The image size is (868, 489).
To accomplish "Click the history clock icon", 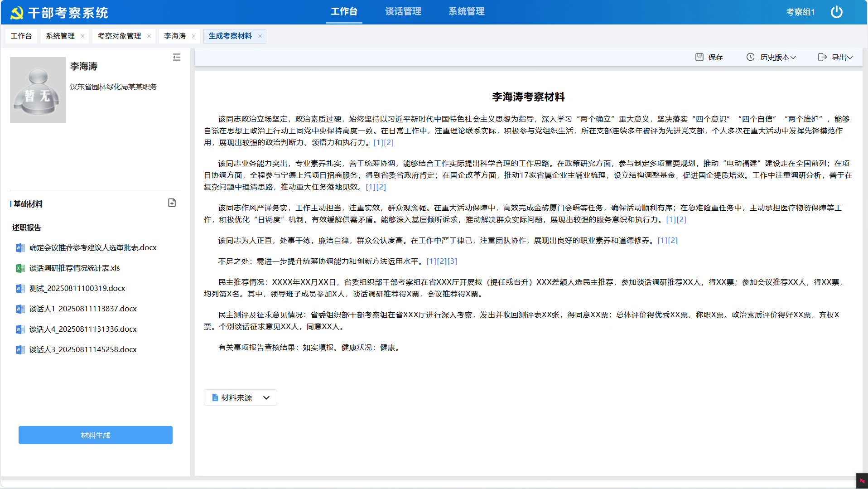I will click(751, 57).
